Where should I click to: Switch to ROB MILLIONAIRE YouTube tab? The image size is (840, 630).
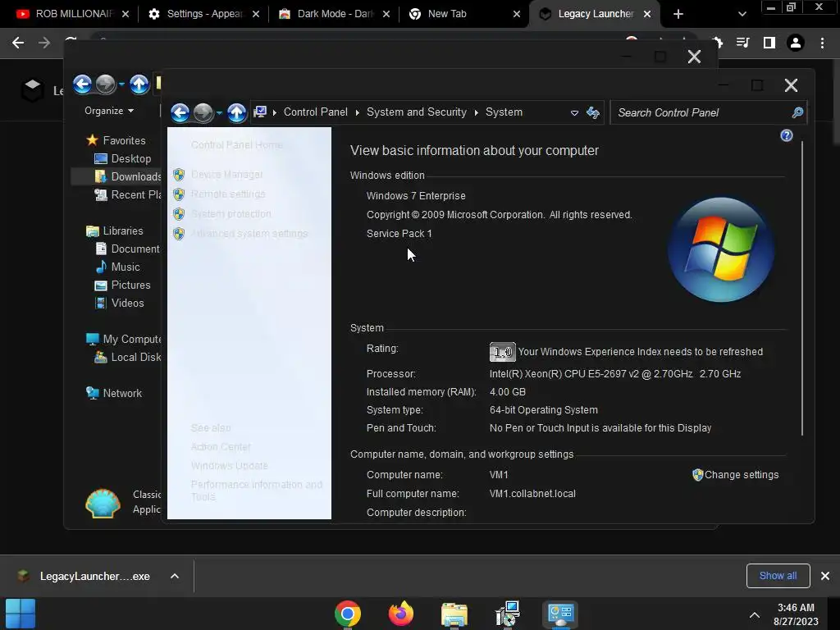(72, 14)
